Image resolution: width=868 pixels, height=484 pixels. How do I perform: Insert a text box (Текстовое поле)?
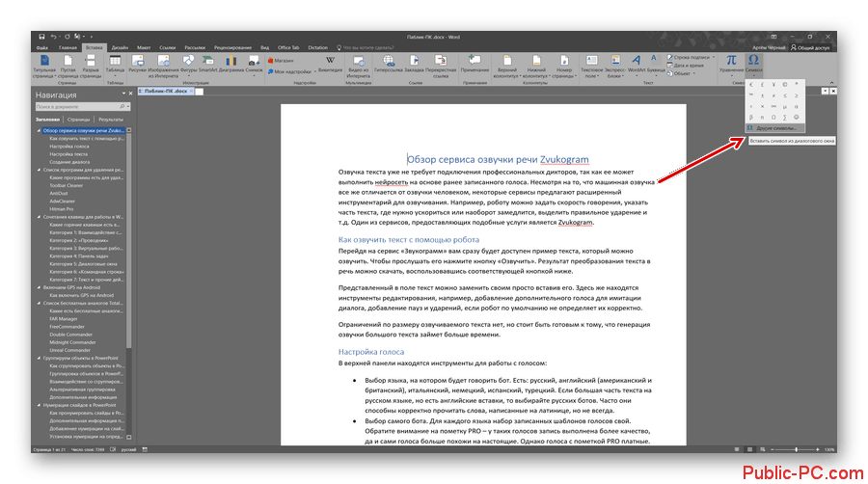592,66
